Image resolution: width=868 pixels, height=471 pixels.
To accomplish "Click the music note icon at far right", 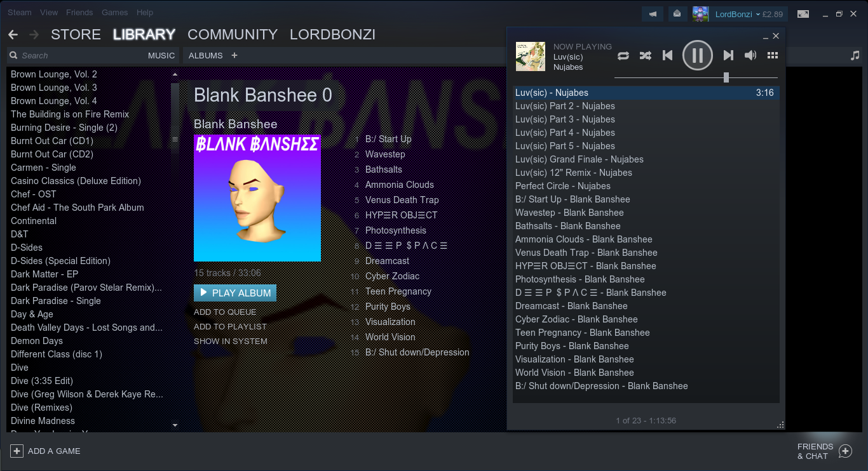I will point(855,55).
